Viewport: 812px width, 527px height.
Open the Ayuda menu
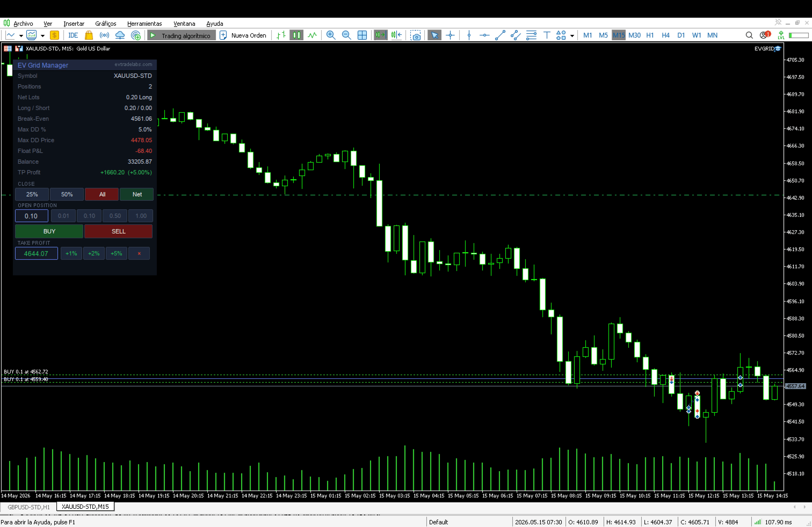[x=214, y=24]
